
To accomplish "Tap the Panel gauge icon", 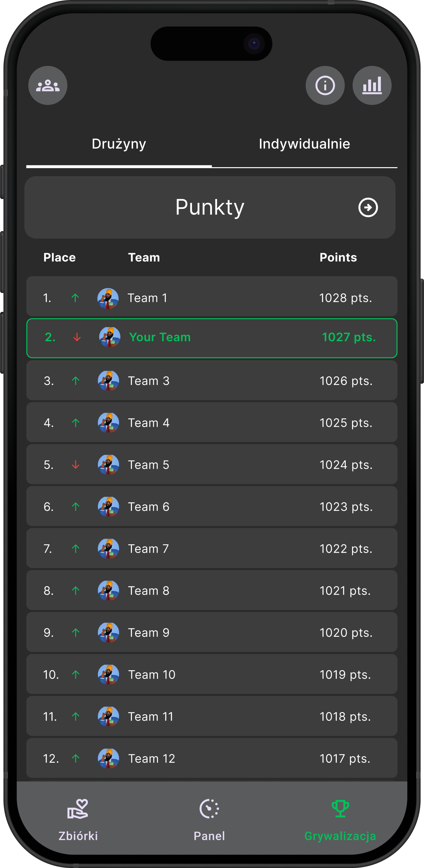I will 209,808.
